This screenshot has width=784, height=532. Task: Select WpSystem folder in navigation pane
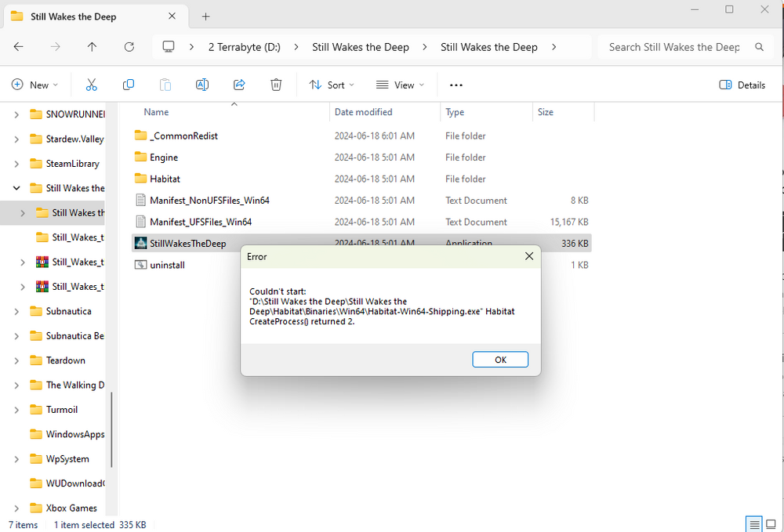(59, 458)
